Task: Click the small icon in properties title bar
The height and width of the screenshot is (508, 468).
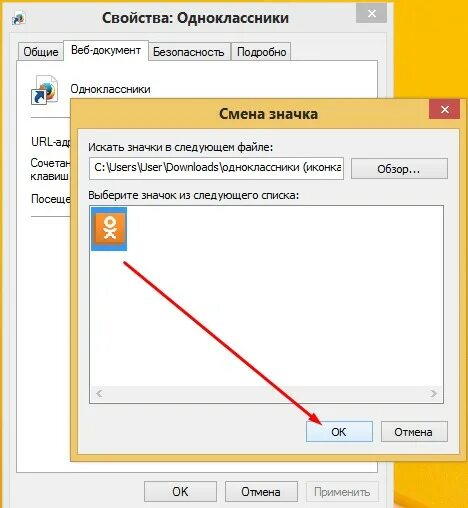Action: coord(18,18)
